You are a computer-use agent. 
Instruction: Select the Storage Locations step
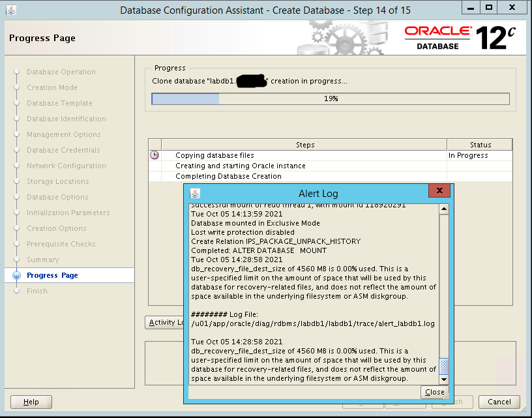click(57, 181)
